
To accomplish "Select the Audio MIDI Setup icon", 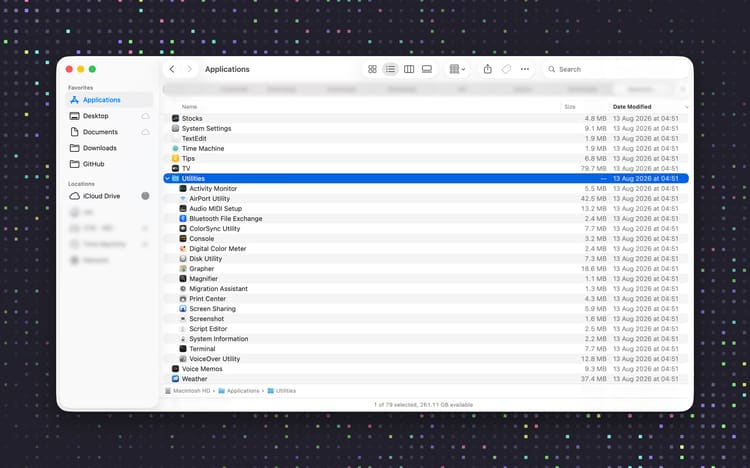I will coord(183,209).
